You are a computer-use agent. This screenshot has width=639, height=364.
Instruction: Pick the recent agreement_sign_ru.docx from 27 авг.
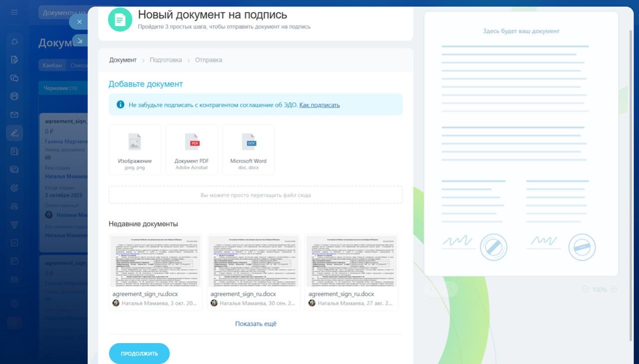(351, 272)
